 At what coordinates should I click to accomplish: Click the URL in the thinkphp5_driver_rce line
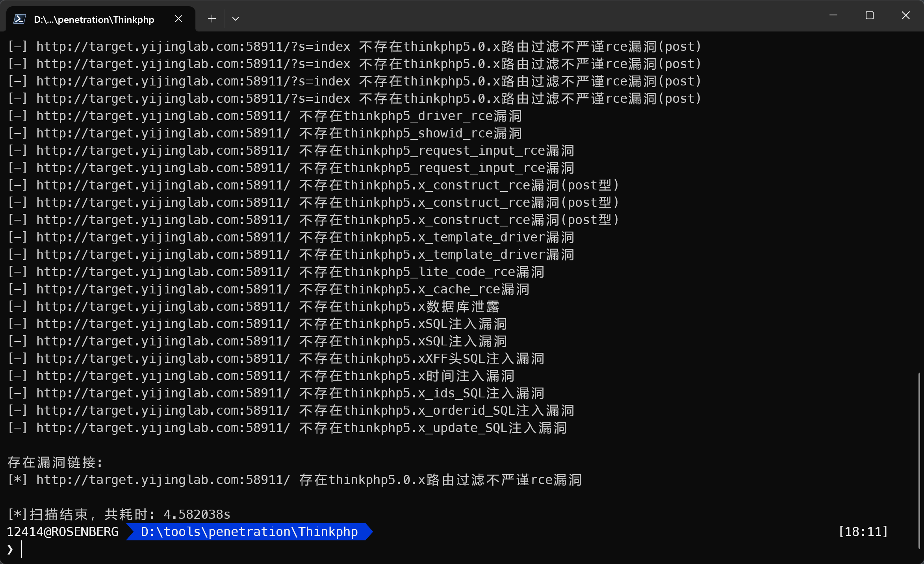point(163,116)
